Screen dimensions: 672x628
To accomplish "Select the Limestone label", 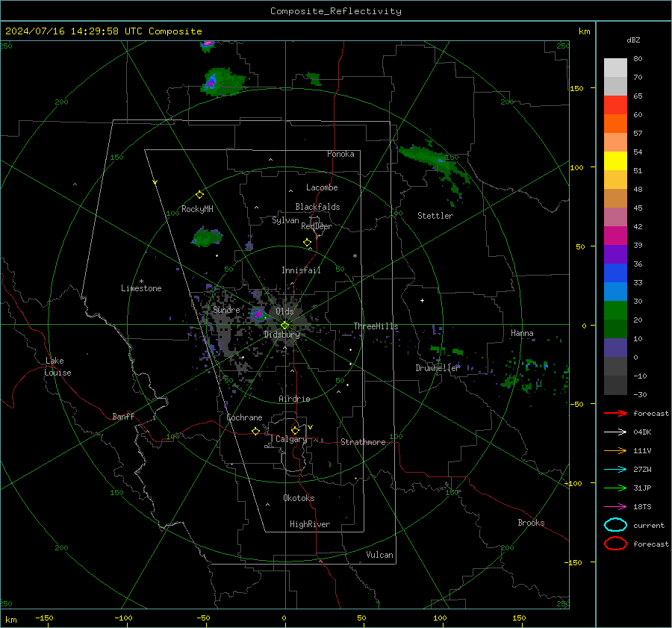I will click(141, 288).
